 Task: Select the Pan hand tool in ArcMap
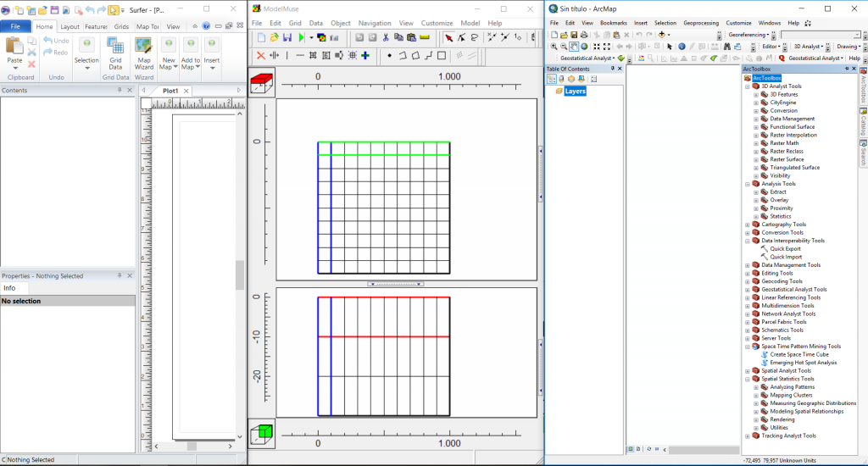click(x=574, y=47)
